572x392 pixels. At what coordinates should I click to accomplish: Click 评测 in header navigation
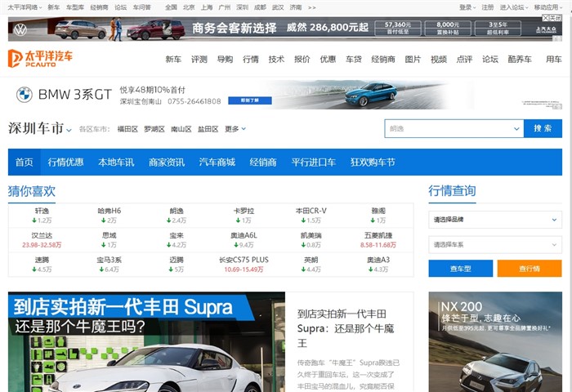[x=199, y=59]
